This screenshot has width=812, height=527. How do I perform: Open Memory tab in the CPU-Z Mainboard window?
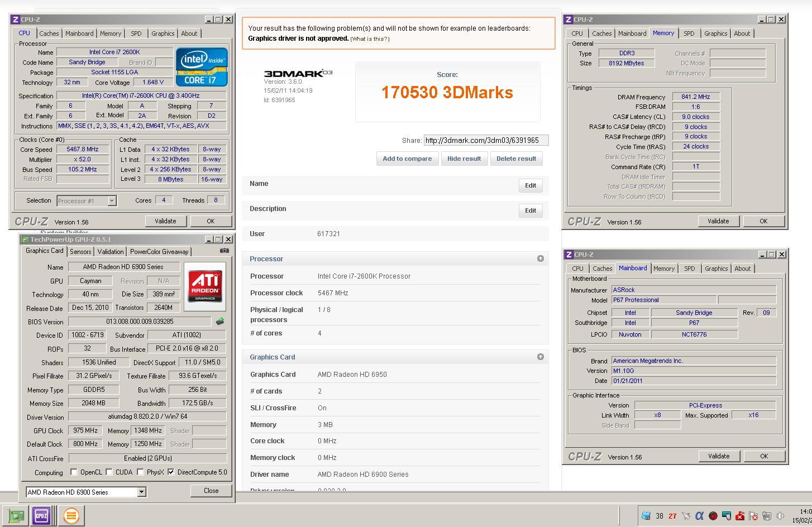click(664, 269)
